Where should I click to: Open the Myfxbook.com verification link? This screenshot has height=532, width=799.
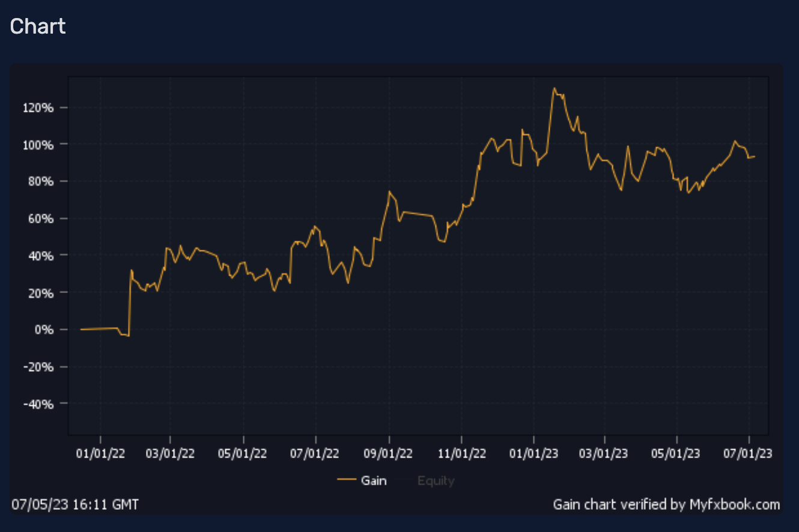[x=666, y=504]
